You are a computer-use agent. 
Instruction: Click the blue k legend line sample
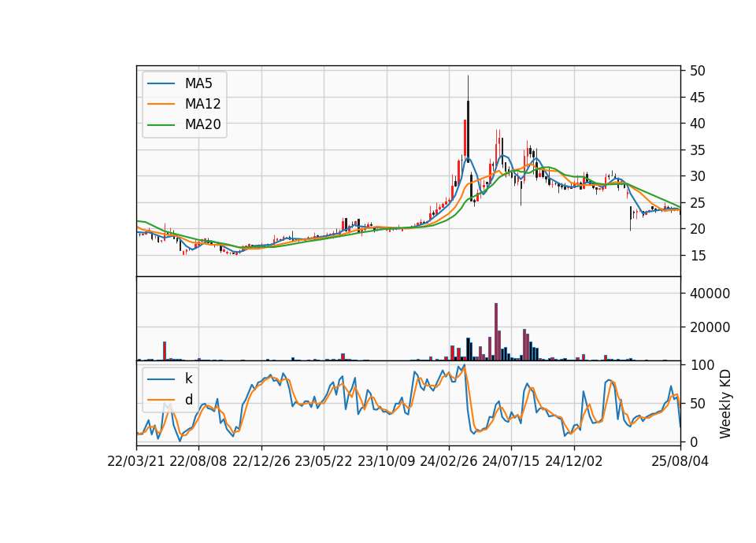tap(161, 379)
